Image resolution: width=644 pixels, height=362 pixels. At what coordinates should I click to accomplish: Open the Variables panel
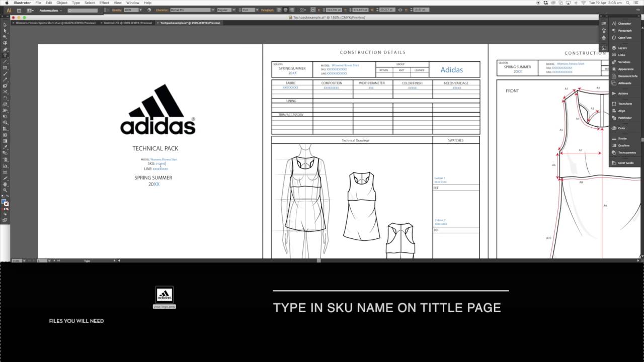point(624,62)
